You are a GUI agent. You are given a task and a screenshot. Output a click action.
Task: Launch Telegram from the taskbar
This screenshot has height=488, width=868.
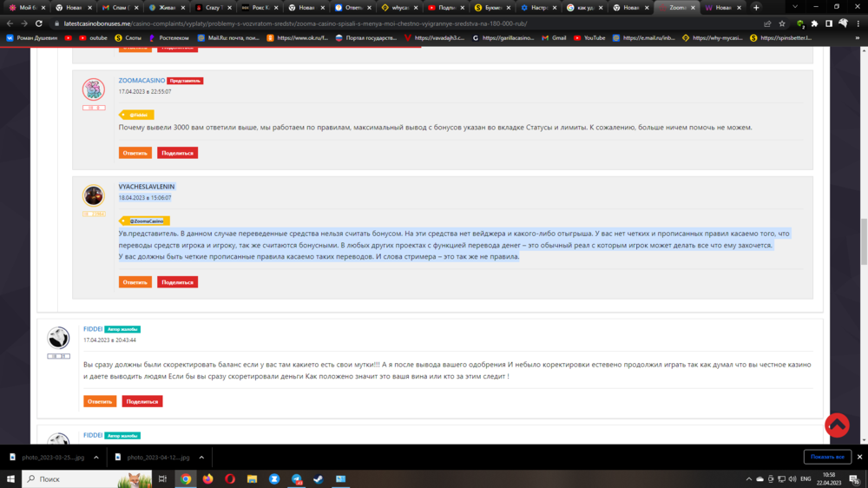pyautogui.click(x=297, y=478)
